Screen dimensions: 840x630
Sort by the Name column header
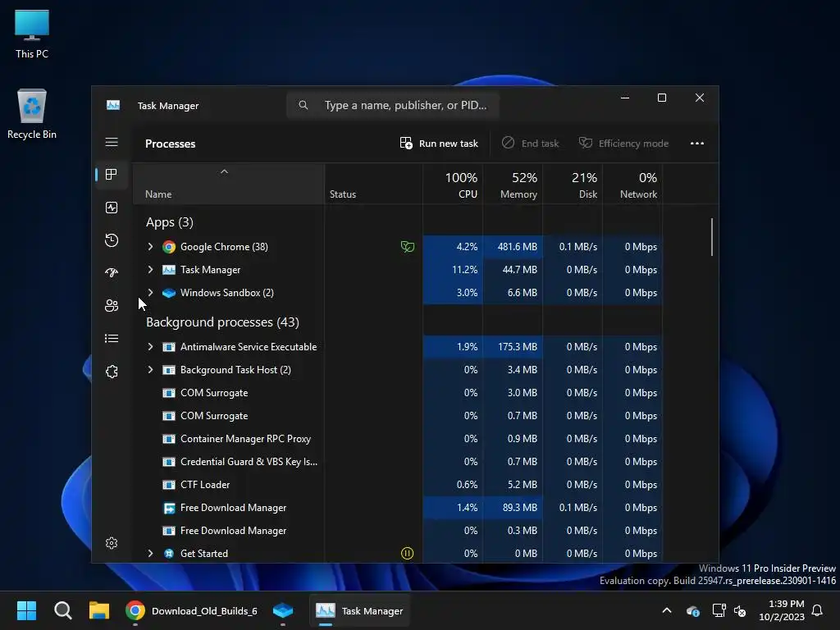tap(228, 184)
